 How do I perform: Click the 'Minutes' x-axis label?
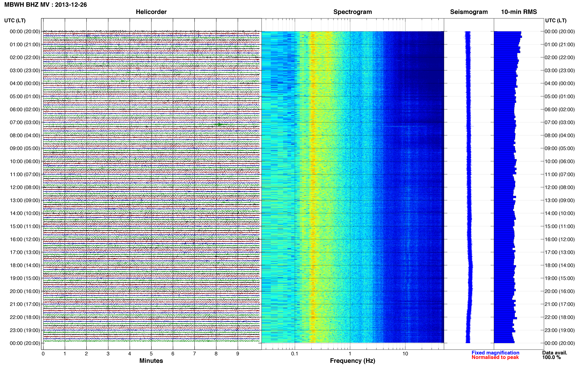151,361
